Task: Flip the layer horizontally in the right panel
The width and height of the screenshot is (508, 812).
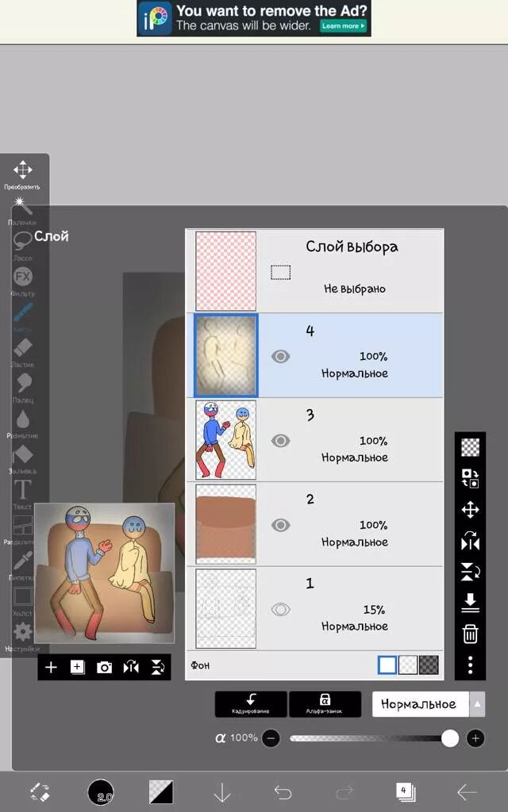Action: [x=470, y=541]
